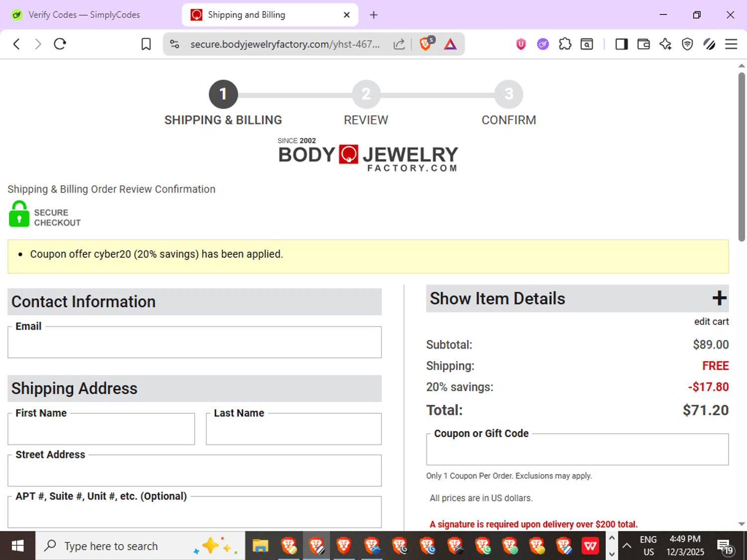Screen dimensions: 747x560
Task: Open File Explorer from taskbar
Action: point(260,546)
